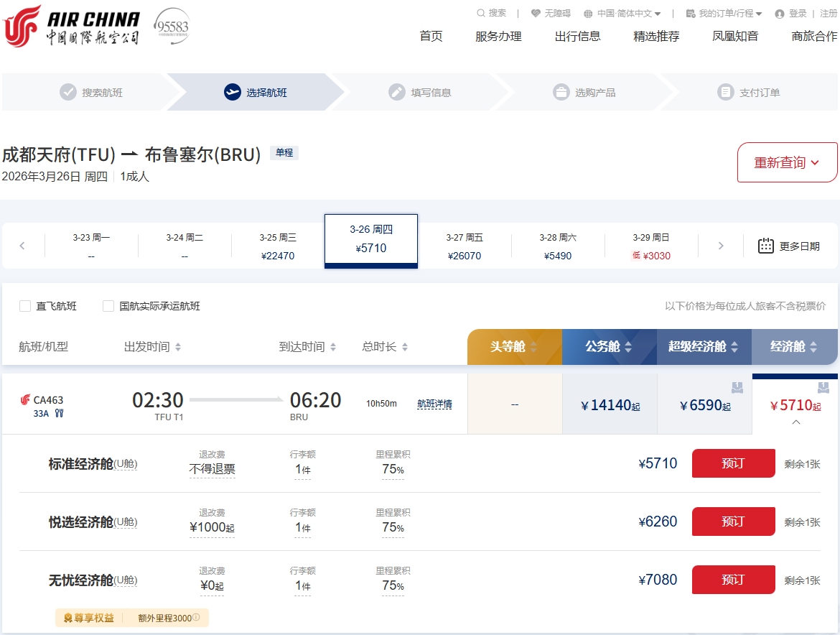
Task: Open flight details link for CA463
Action: pyautogui.click(x=434, y=404)
